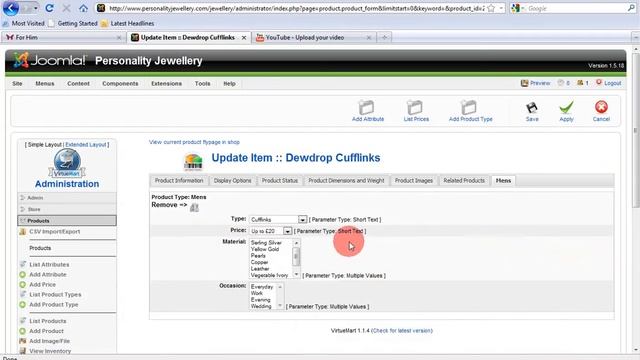Open the browser history dropdown arrow

coord(36,8)
